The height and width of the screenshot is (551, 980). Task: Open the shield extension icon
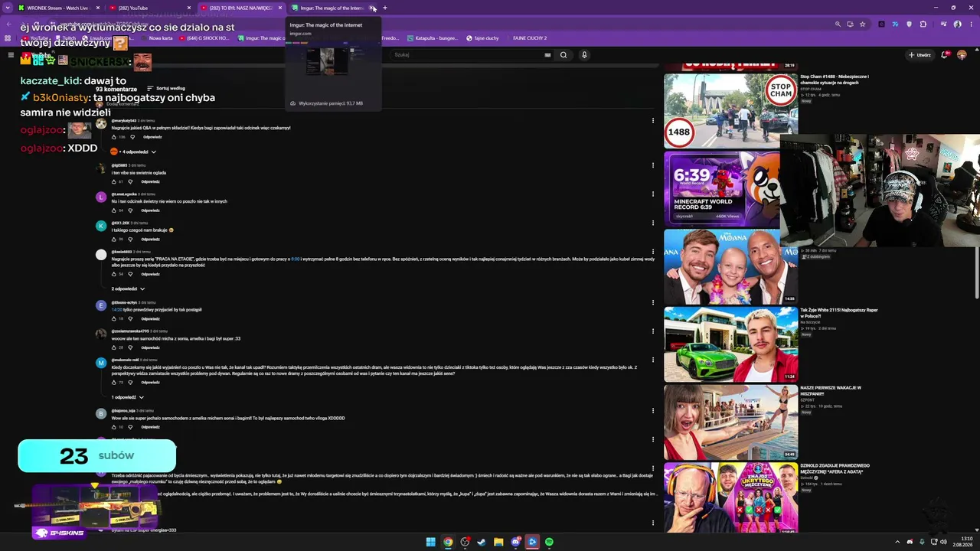pos(910,24)
